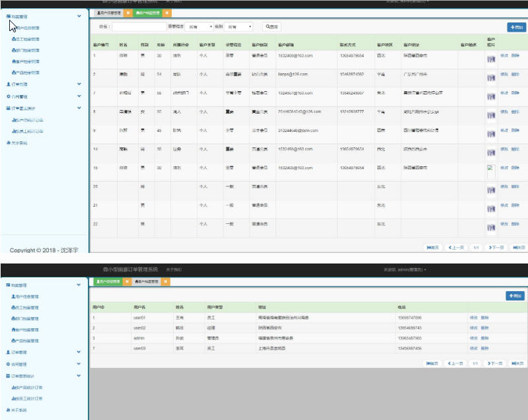
Task: Focus the 姓名 search input field
Action: tap(139, 27)
